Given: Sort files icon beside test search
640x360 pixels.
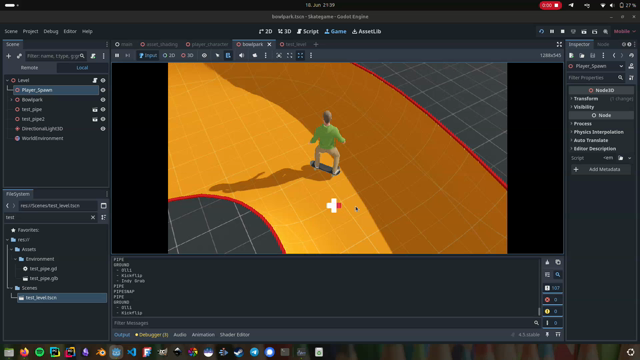Looking at the screenshot, I should [104, 218].
